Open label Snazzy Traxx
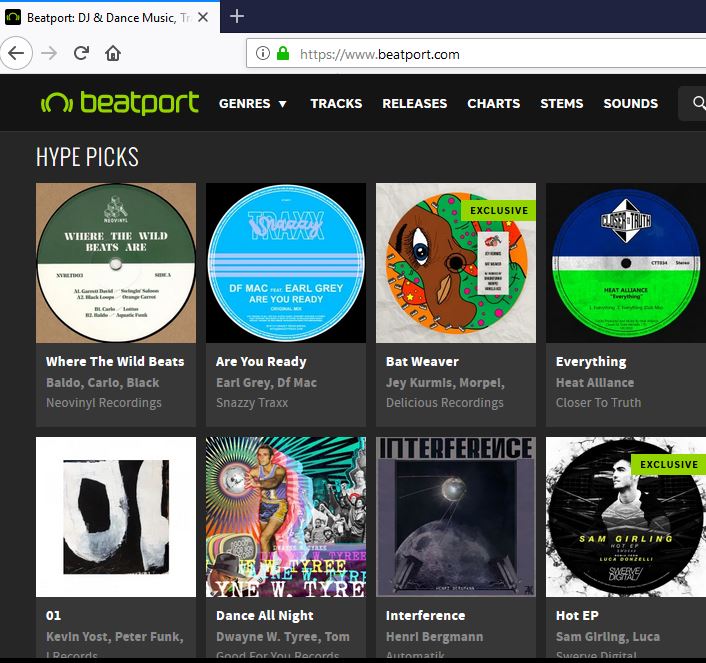706x663 pixels. point(252,403)
